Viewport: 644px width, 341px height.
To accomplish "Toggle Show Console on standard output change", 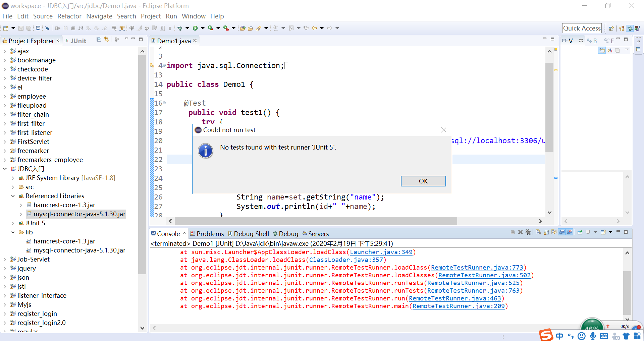I will [562, 232].
